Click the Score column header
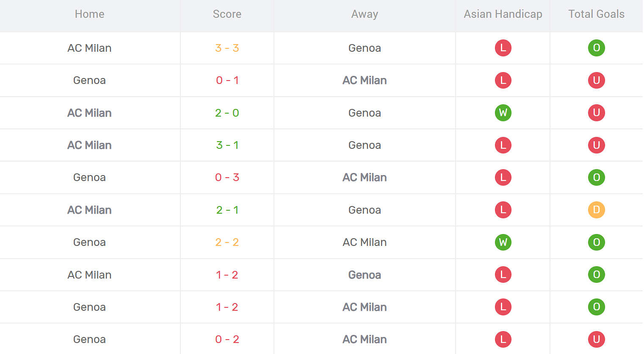The height and width of the screenshot is (354, 644). tap(227, 14)
